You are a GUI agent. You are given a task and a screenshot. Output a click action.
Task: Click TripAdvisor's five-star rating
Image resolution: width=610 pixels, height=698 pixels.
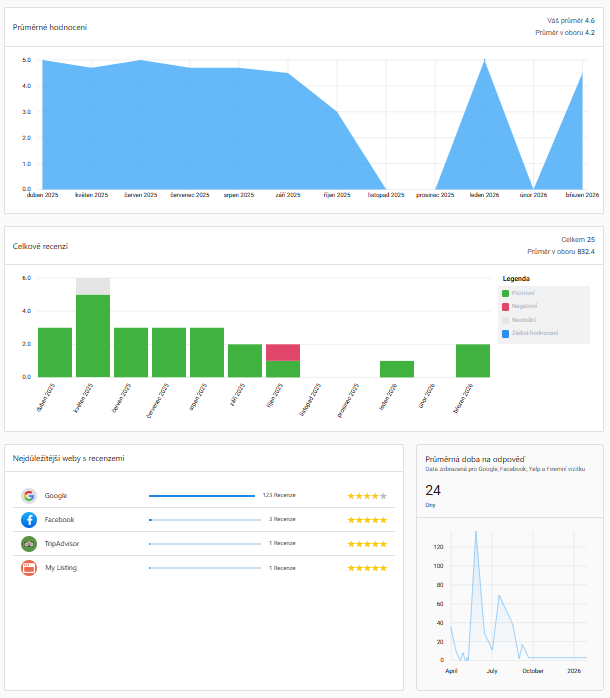tap(367, 544)
